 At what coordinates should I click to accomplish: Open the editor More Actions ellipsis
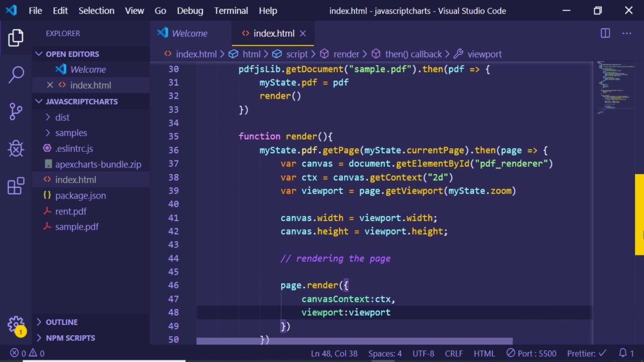tap(626, 33)
